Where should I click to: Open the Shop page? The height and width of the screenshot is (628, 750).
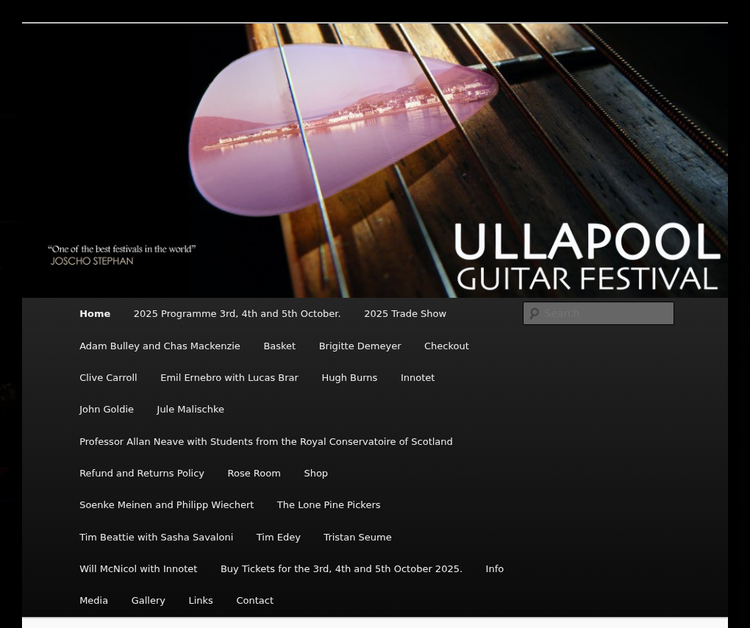(x=316, y=474)
